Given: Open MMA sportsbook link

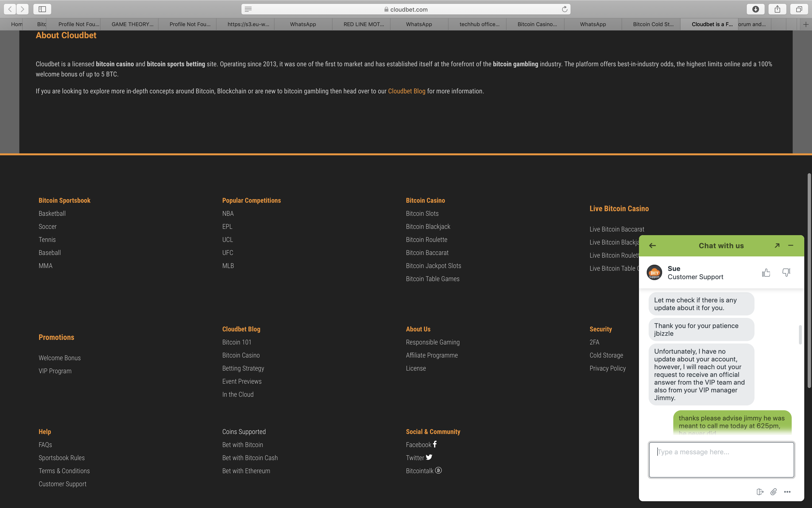Looking at the screenshot, I should pyautogui.click(x=45, y=266).
